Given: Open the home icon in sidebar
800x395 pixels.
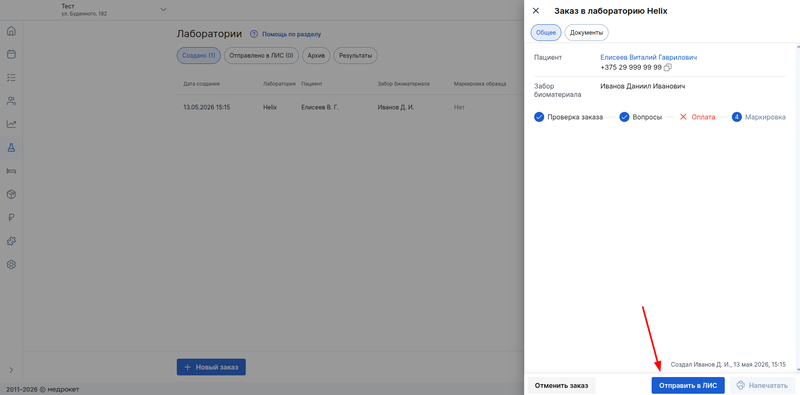Looking at the screenshot, I should [x=11, y=31].
